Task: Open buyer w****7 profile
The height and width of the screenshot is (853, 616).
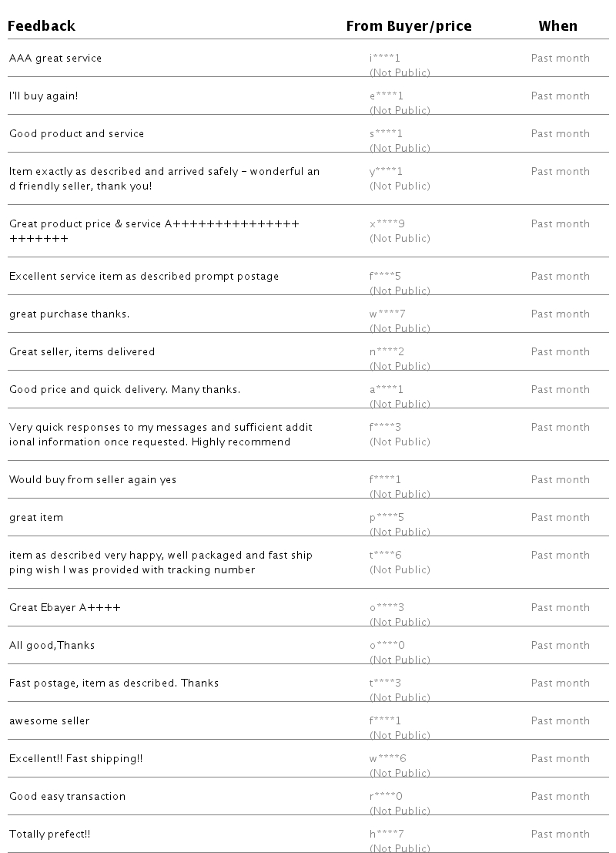Action: [387, 314]
